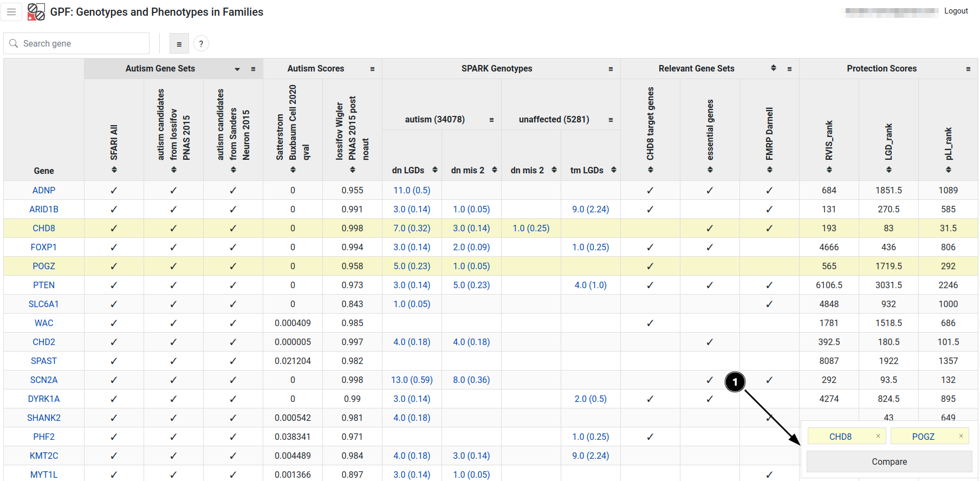Open the hamburger sidebar menu
The image size is (980, 481).
11,12
